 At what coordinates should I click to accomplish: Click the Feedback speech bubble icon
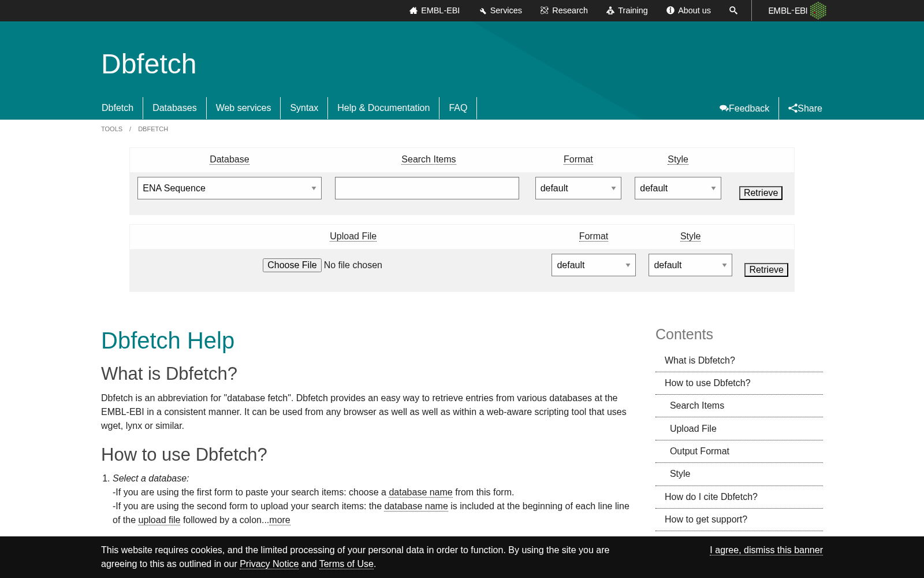[724, 108]
